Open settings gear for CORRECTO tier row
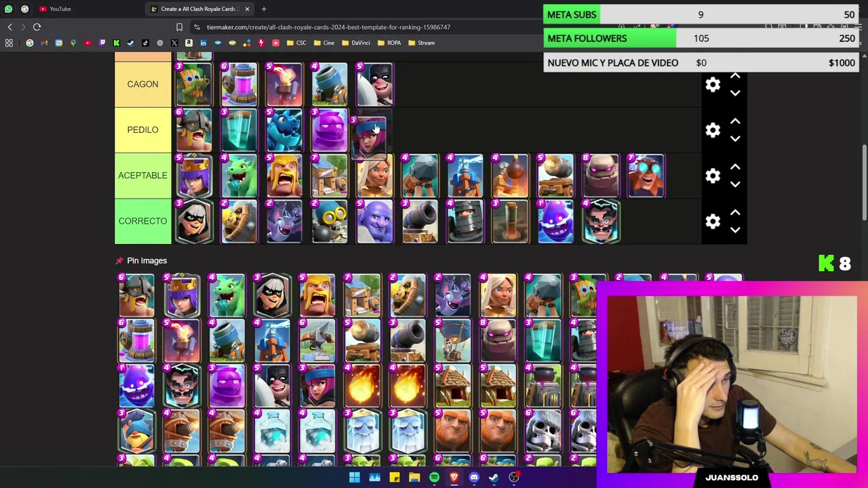 click(713, 221)
